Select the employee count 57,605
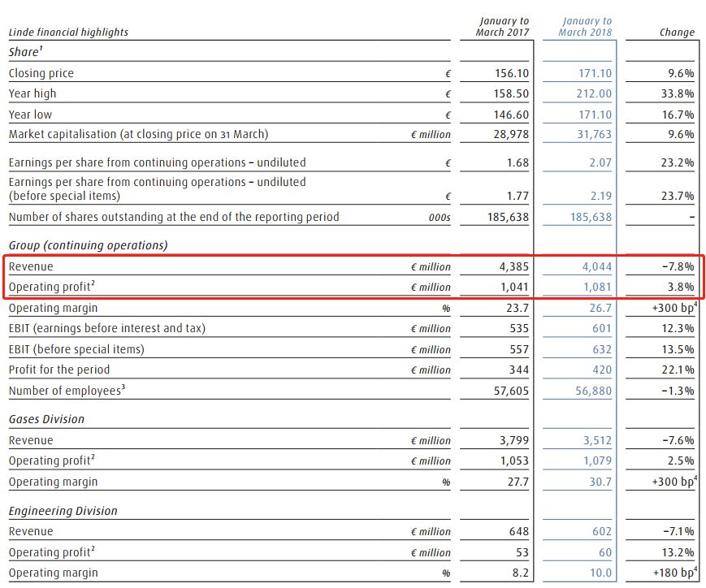Viewport: 706px width, 588px height. pyautogui.click(x=511, y=391)
